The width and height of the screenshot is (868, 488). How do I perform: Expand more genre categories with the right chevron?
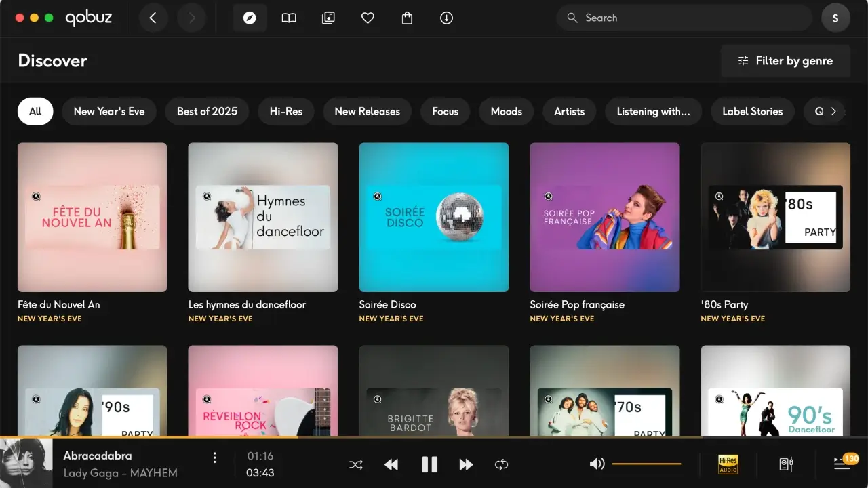pyautogui.click(x=834, y=110)
